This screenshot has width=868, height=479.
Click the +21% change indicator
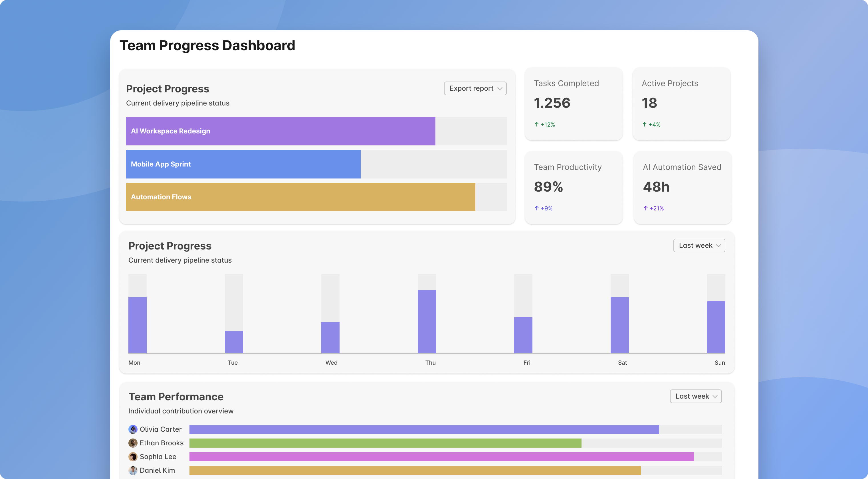click(x=657, y=208)
